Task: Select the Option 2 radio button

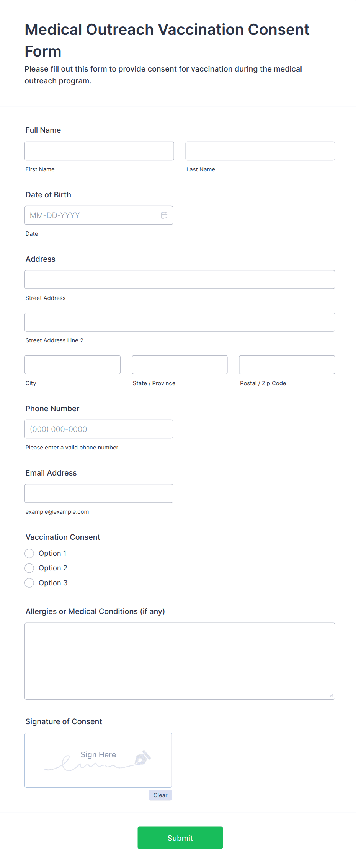Action: (x=29, y=568)
